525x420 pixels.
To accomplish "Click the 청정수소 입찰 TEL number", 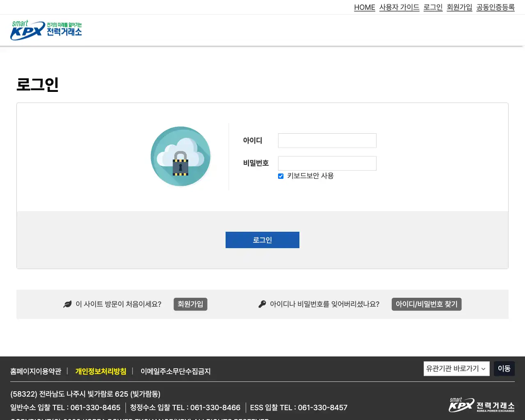I will point(215,407).
